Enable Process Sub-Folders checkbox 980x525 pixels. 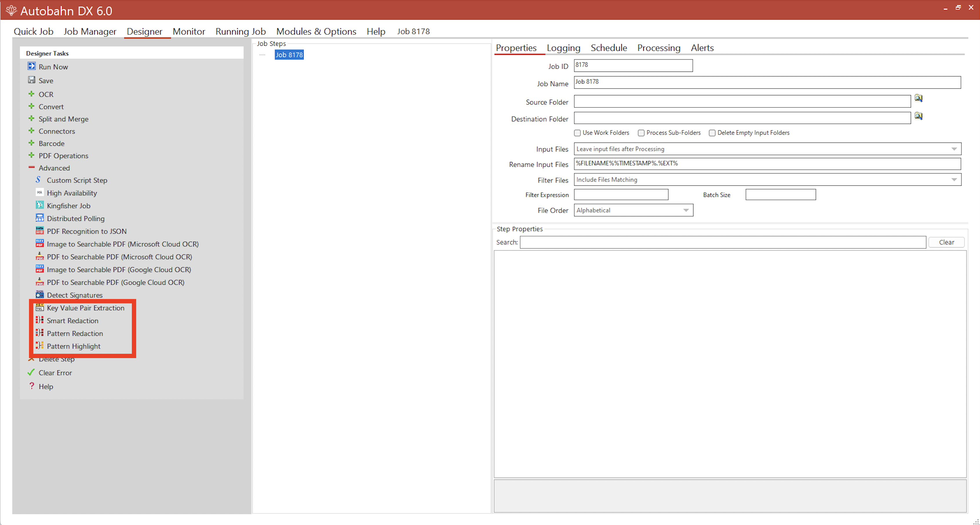(x=641, y=133)
